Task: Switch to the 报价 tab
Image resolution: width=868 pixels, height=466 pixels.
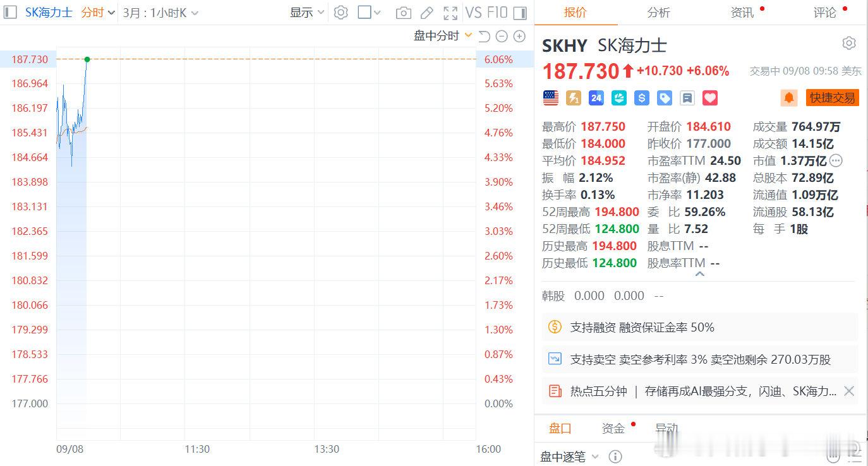Action: pos(576,13)
